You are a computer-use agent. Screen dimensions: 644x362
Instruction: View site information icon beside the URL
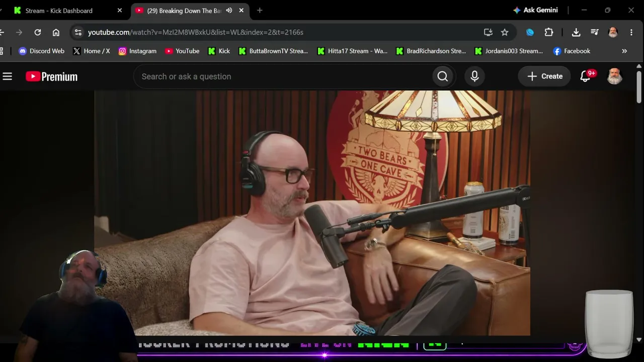pos(78,32)
